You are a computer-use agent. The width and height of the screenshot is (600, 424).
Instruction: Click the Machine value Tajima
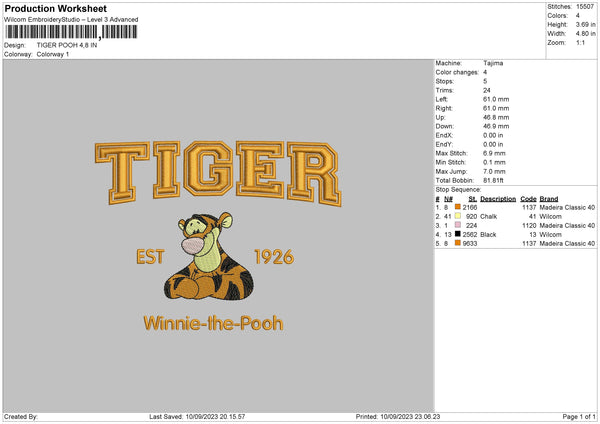493,63
